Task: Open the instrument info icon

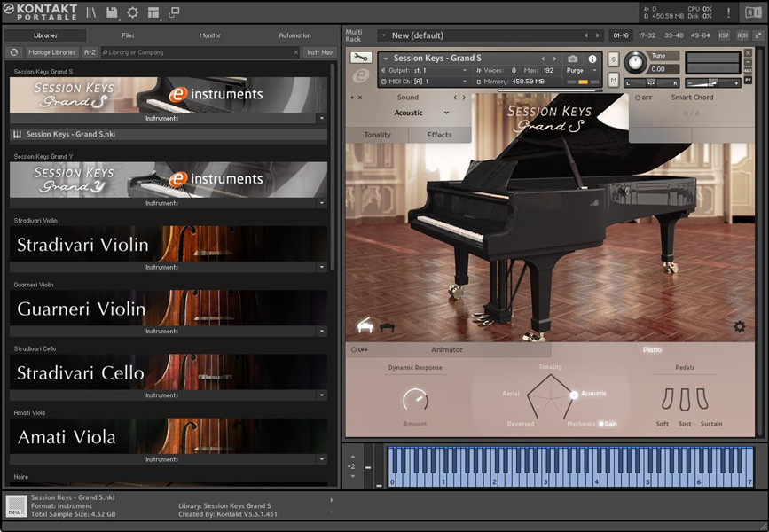Action: (x=592, y=59)
